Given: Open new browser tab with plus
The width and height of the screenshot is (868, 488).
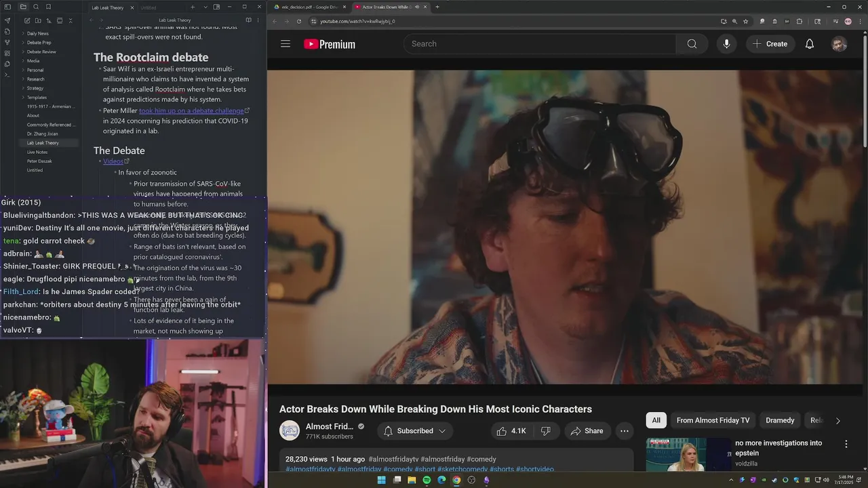Looking at the screenshot, I should [437, 7].
